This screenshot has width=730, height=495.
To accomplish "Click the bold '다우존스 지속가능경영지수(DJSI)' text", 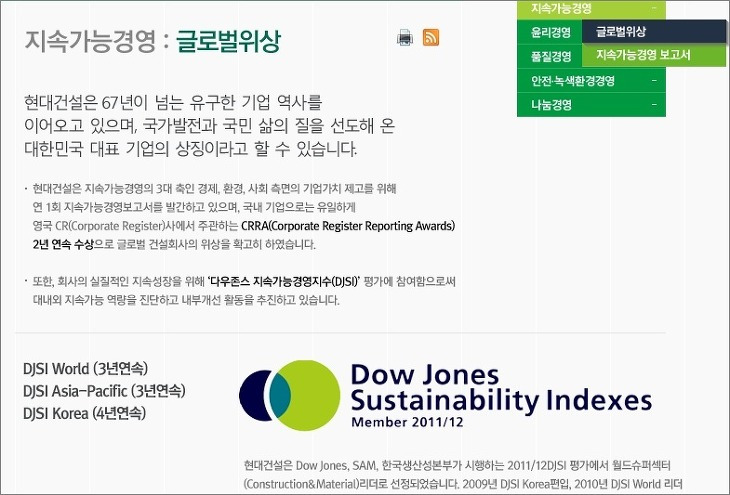I will [x=284, y=281].
